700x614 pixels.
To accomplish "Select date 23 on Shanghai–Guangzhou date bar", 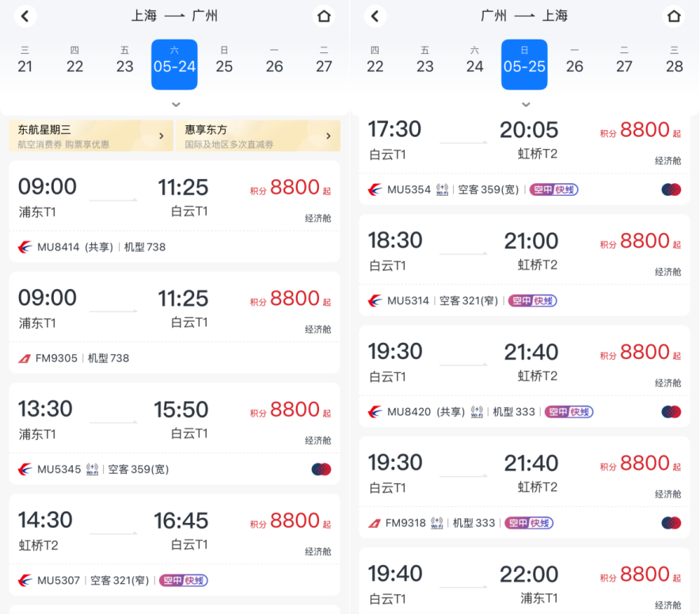I will click(124, 60).
